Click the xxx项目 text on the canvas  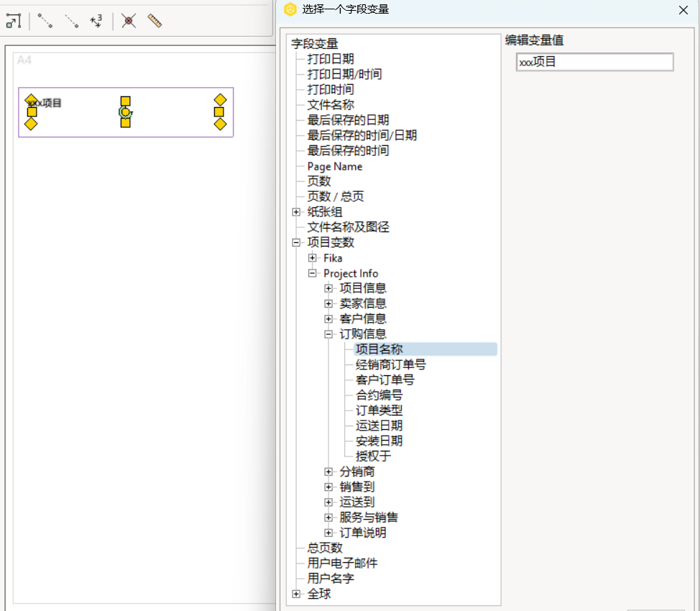pyautogui.click(x=45, y=103)
